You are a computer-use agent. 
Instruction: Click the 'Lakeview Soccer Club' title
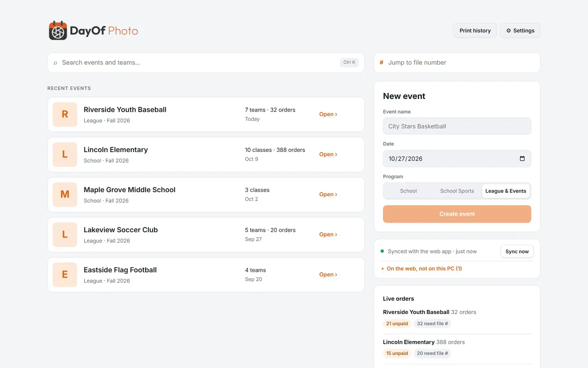pyautogui.click(x=120, y=230)
